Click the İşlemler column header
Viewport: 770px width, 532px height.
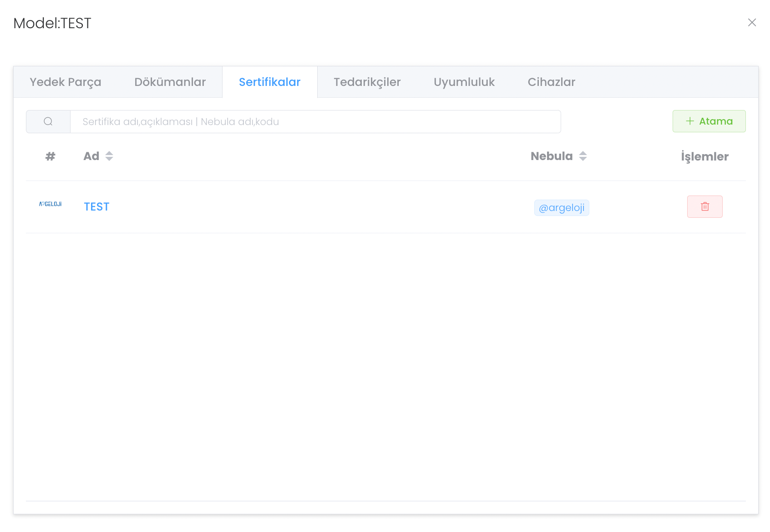coord(704,156)
